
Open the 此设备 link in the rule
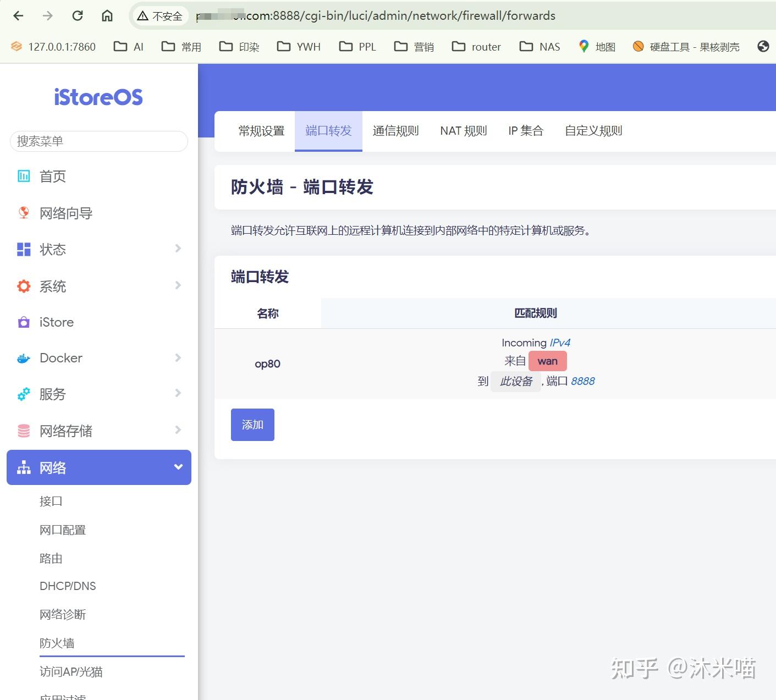click(x=516, y=381)
